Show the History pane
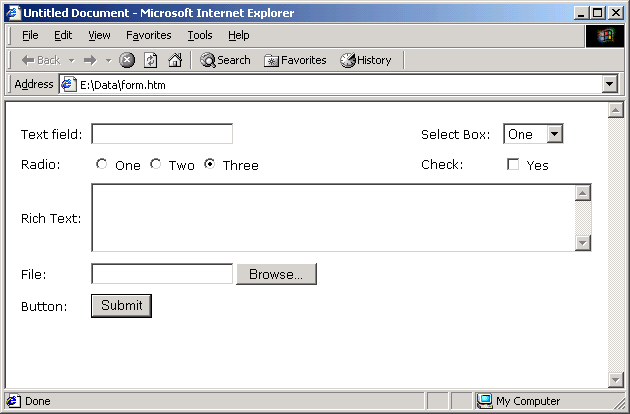The width and height of the screenshot is (630, 414). (366, 60)
